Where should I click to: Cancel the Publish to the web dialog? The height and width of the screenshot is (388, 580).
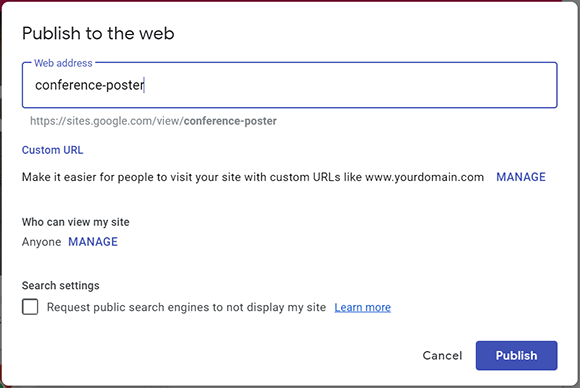point(442,355)
